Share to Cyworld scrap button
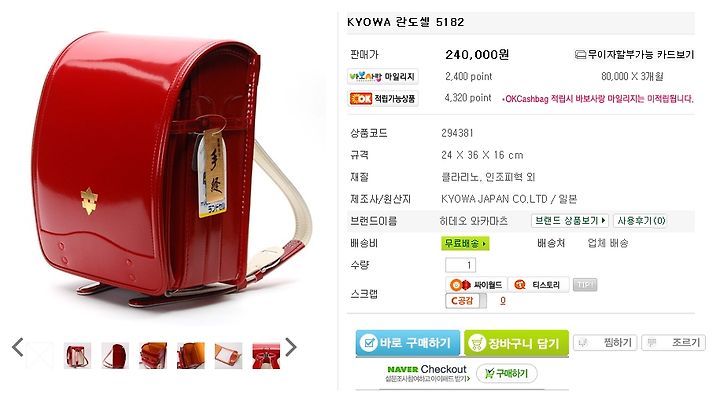Viewport: 720px width, 406px height. pos(476,285)
